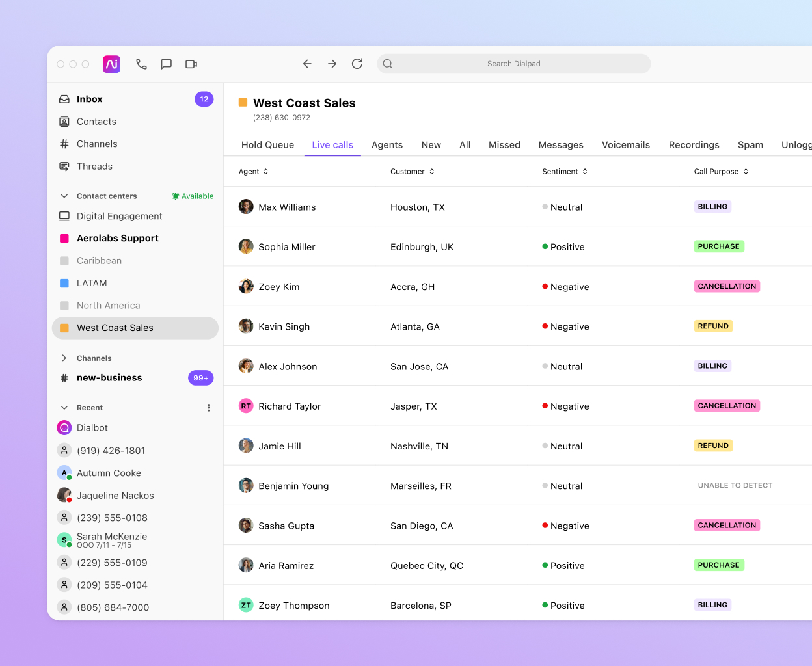This screenshot has width=812, height=666.
Task: Open the new-business channel
Action: pos(108,377)
